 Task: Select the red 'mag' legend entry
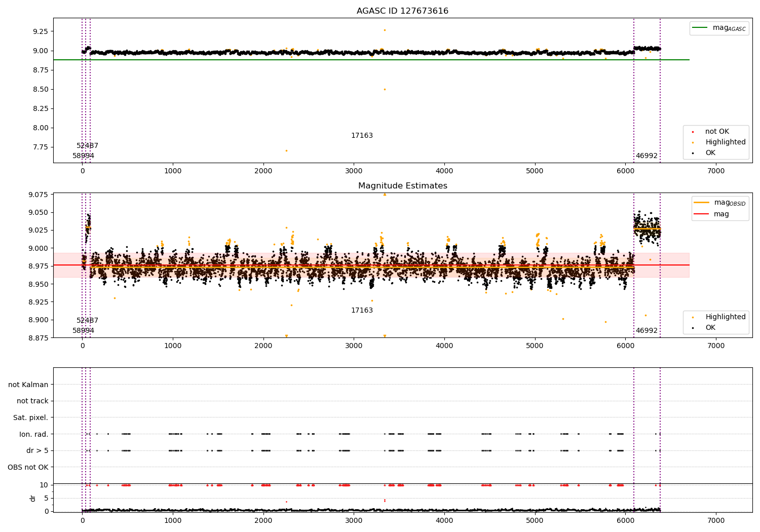tap(711, 214)
